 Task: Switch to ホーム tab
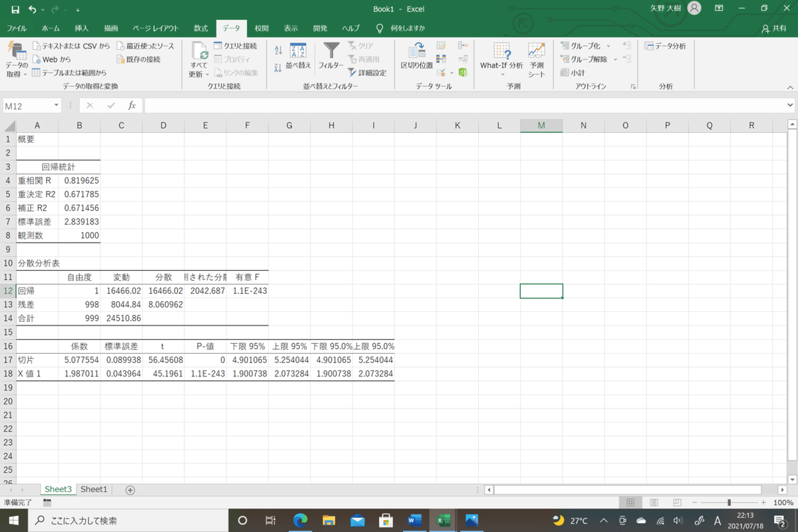51,29
